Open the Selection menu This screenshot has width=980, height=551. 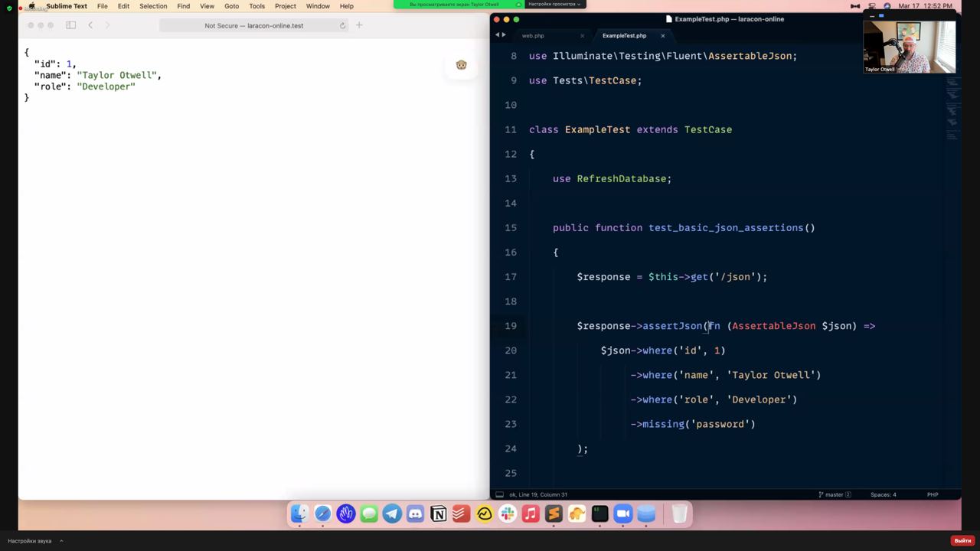(153, 6)
